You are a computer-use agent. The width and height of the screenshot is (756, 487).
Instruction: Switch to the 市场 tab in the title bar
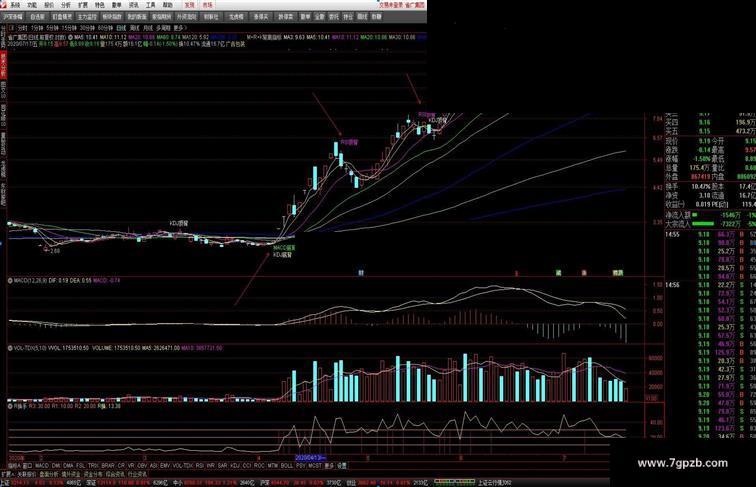click(x=207, y=5)
